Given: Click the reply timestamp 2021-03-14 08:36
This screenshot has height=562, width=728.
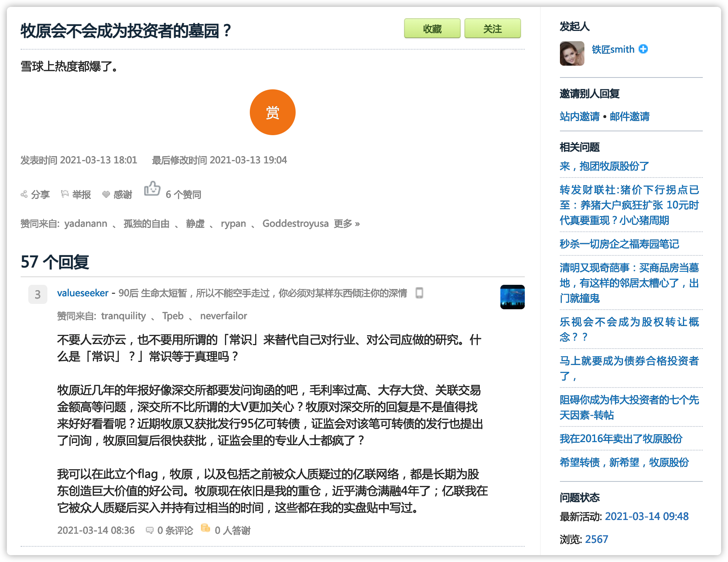Looking at the screenshot, I should coord(96,530).
